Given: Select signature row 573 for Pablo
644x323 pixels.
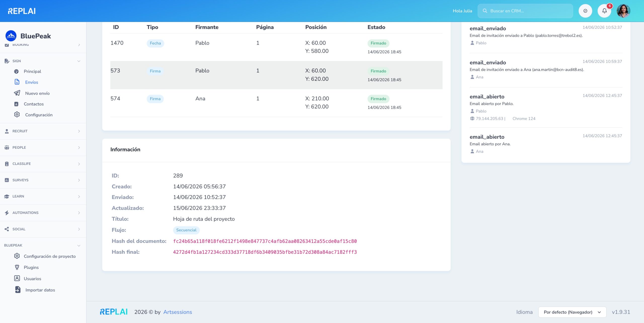Looking at the screenshot, I should point(276,75).
